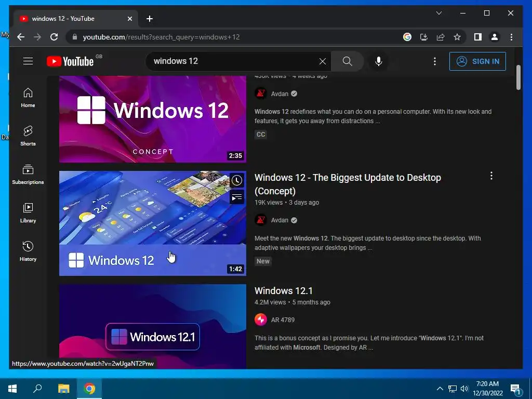Go to Home in the sidebar
The width and height of the screenshot is (532, 399).
tap(28, 98)
